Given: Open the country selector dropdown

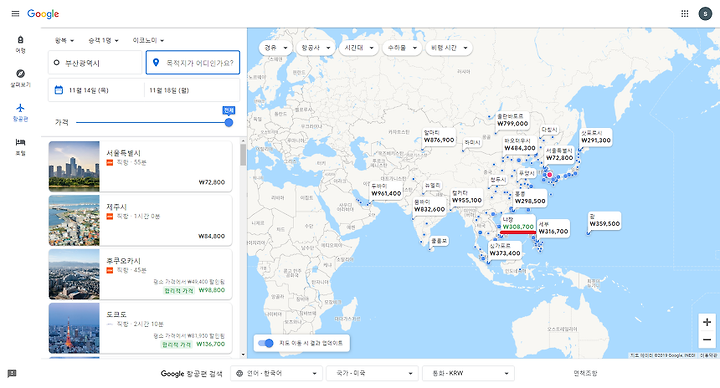Looking at the screenshot, I should [372, 373].
